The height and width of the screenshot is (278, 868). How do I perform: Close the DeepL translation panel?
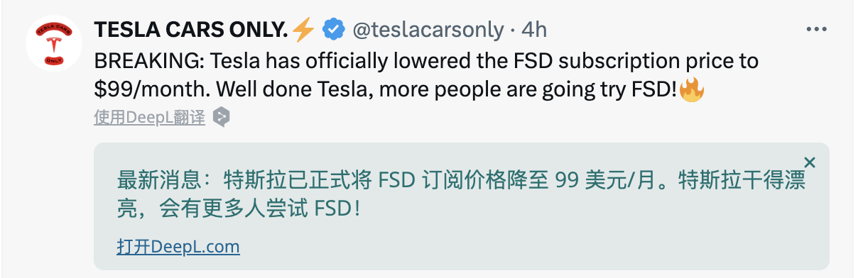(x=810, y=162)
